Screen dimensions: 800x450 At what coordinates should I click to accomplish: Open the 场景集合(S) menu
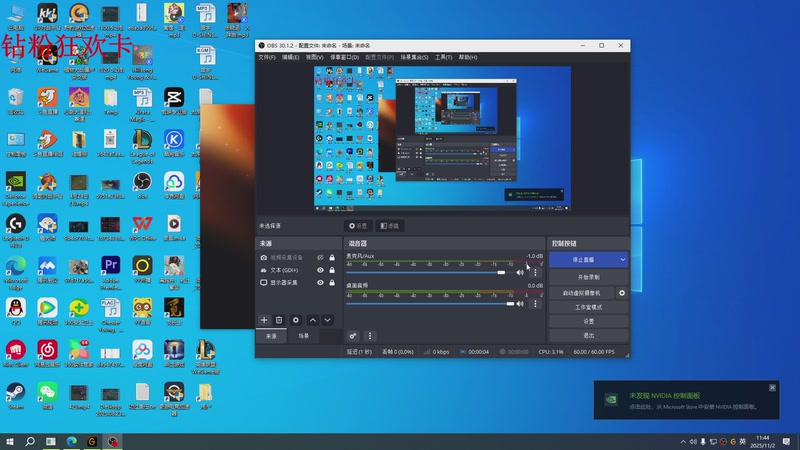(414, 57)
